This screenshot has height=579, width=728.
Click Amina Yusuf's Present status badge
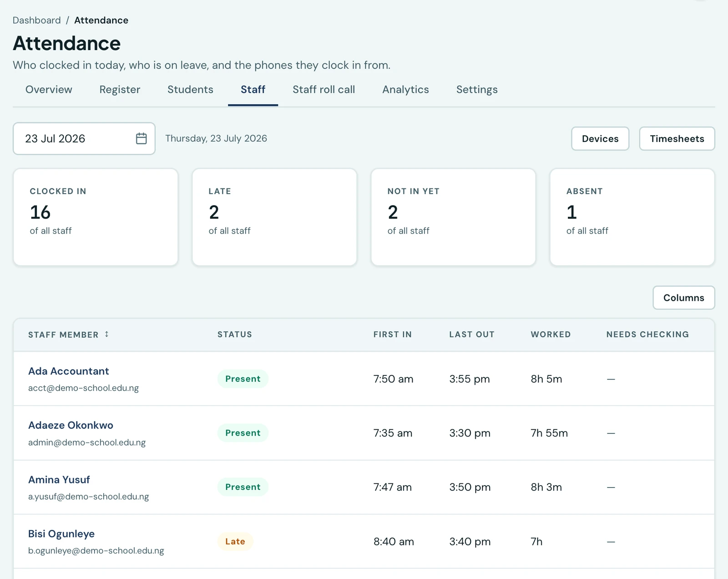[x=243, y=487]
